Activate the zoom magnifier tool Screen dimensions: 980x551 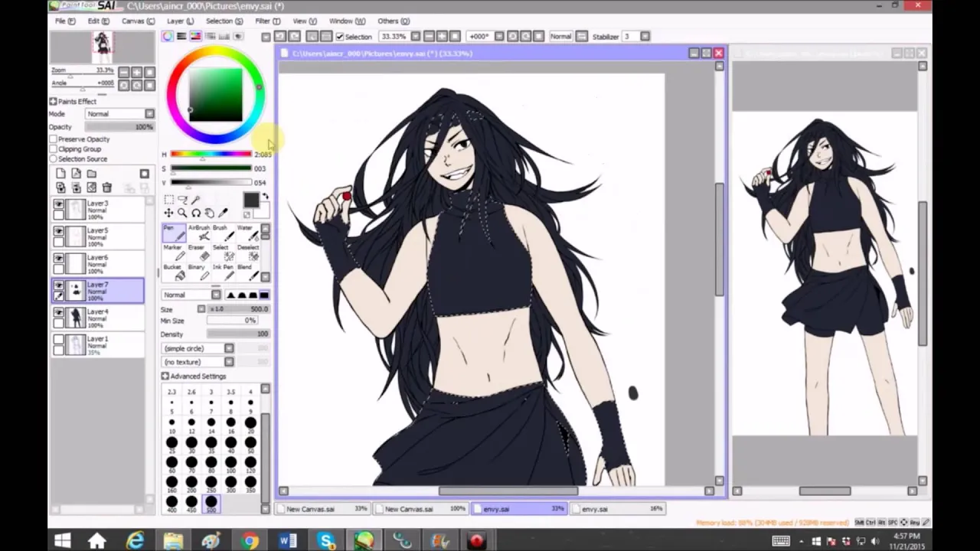[182, 213]
